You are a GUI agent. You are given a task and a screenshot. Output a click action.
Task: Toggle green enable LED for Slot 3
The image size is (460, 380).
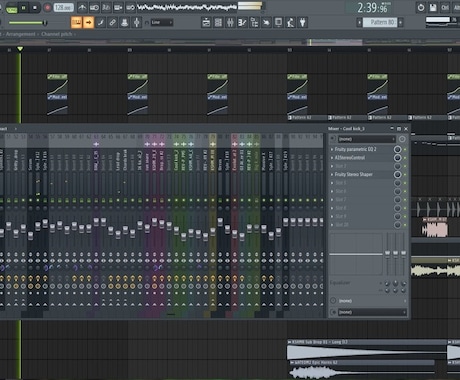coord(405,166)
